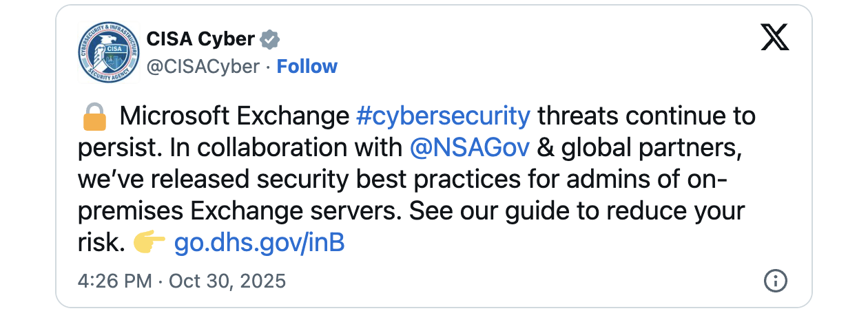The width and height of the screenshot is (868, 311).
Task: Click the phrase "threats continue to"
Action: 646,116
